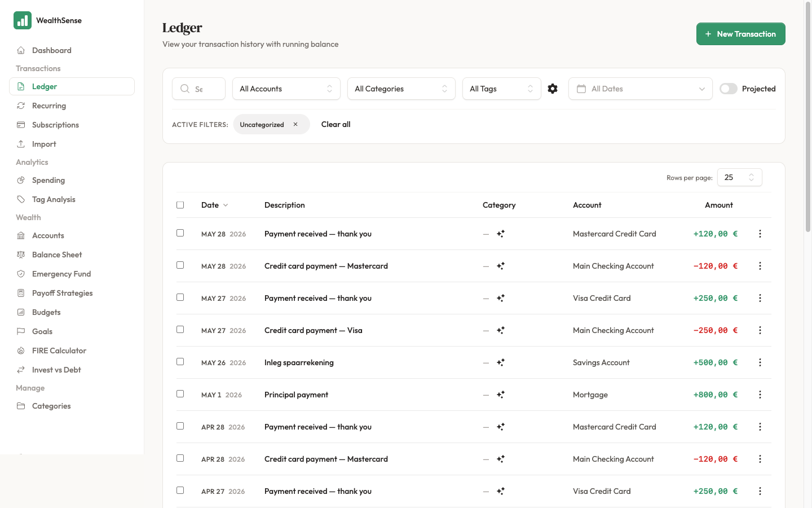Click the sparkle icon on Principal payment row
This screenshot has width=812, height=508.
point(501,395)
